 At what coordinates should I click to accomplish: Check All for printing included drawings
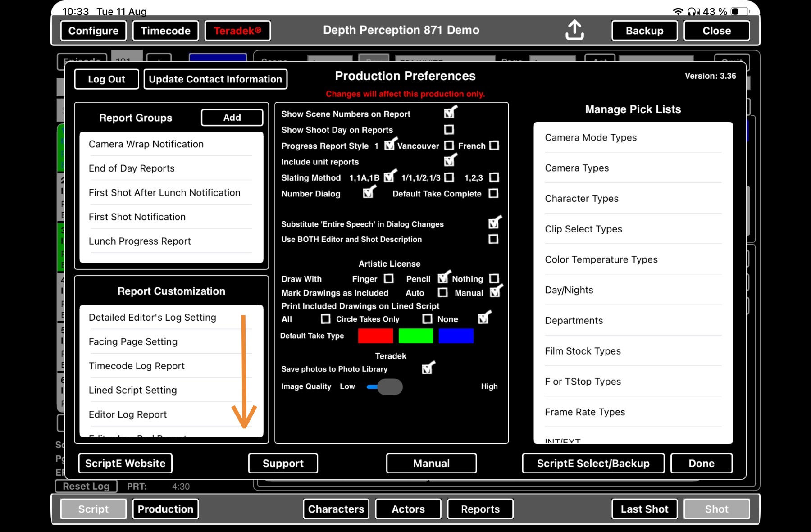pos(325,319)
